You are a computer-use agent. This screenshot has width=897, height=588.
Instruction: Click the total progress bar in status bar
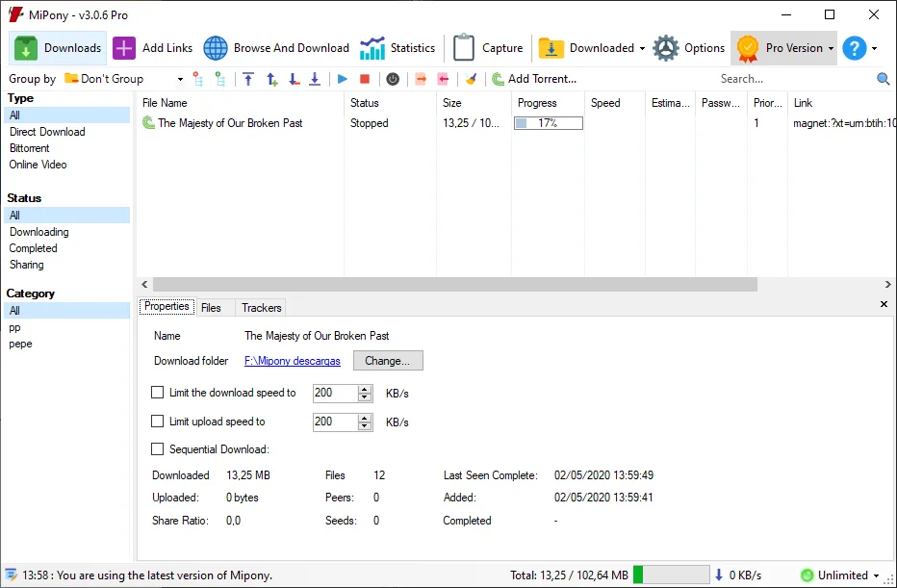pyautogui.click(x=671, y=575)
